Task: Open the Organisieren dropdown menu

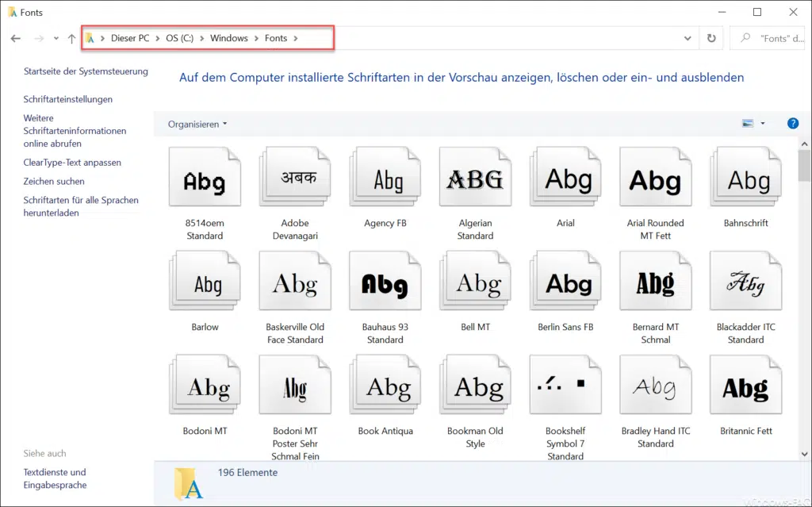Action: tap(197, 125)
